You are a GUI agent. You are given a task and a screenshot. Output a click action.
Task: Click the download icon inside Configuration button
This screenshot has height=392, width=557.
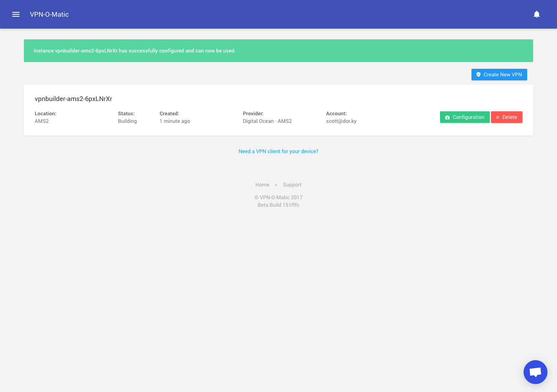tap(447, 117)
